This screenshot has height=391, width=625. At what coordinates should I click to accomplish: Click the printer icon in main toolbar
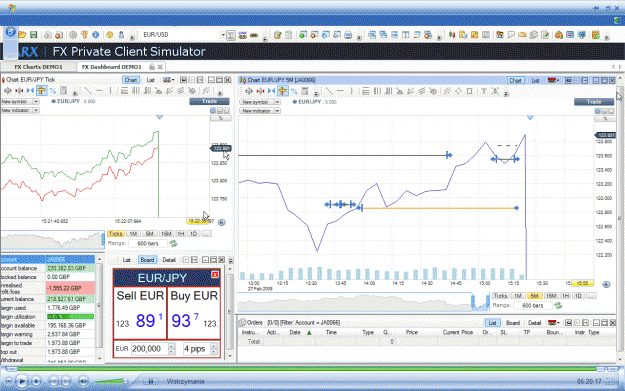348,35
